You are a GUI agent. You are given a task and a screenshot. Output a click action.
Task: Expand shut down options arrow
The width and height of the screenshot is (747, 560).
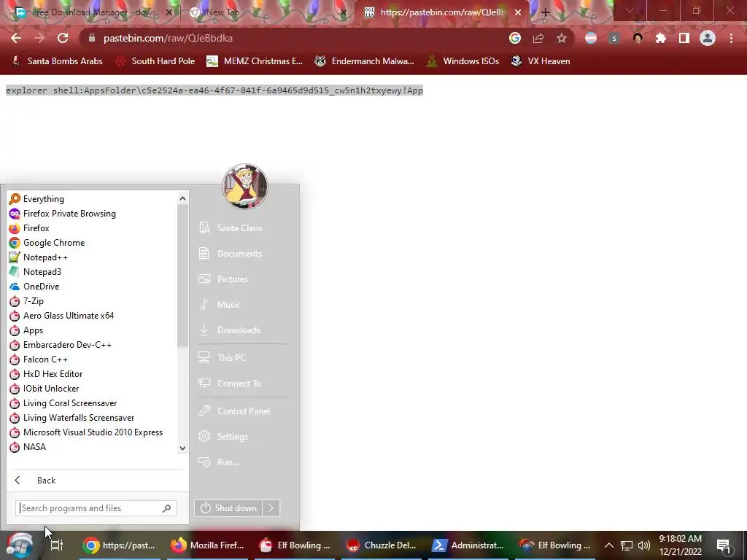coord(271,508)
